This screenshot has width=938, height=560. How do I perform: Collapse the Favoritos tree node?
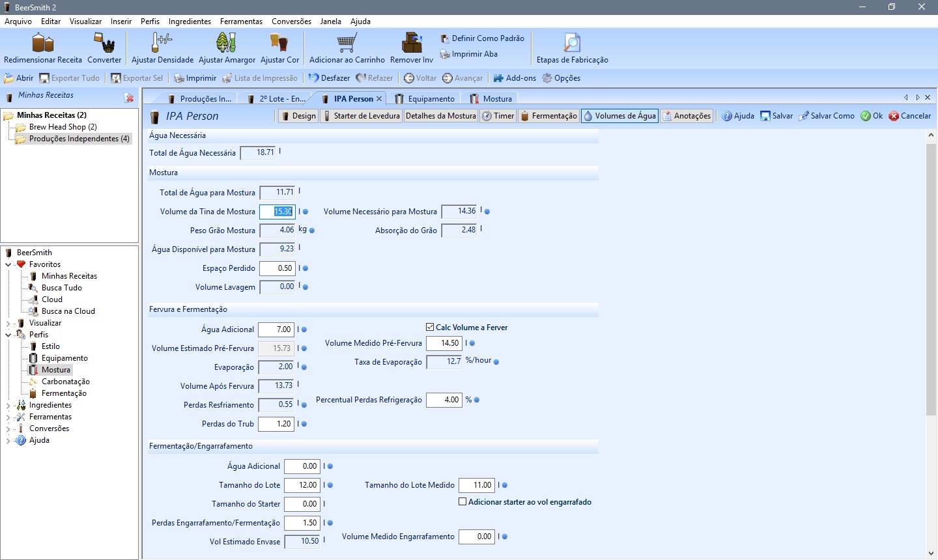point(8,264)
